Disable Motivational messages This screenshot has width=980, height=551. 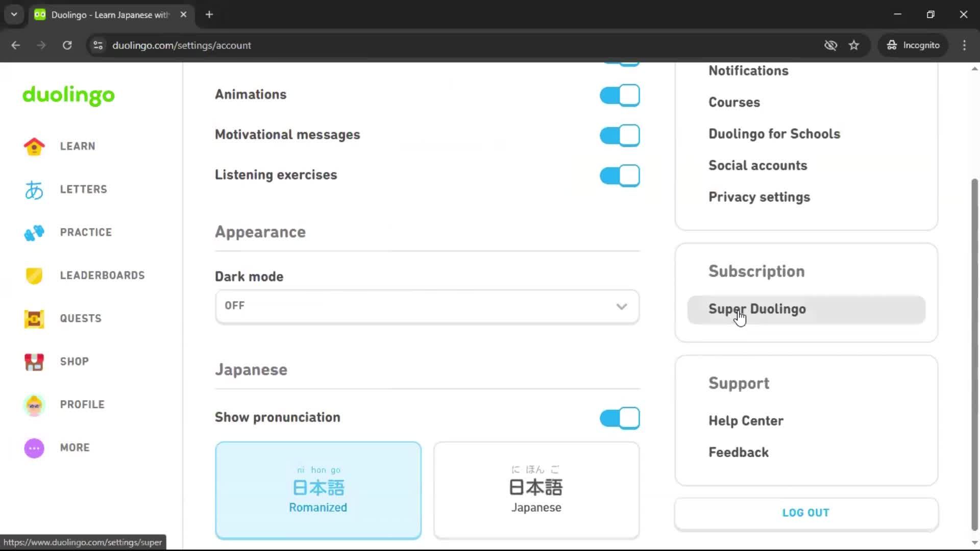pos(619,135)
